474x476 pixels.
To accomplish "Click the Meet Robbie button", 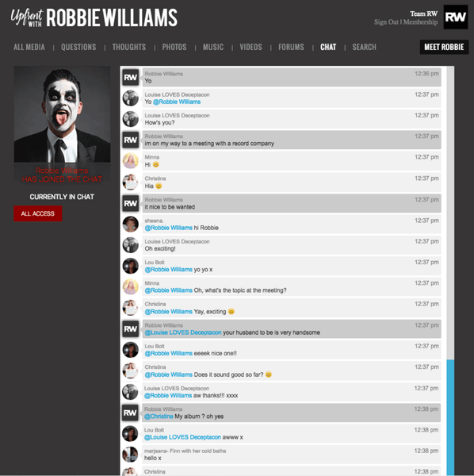I will click(x=444, y=47).
